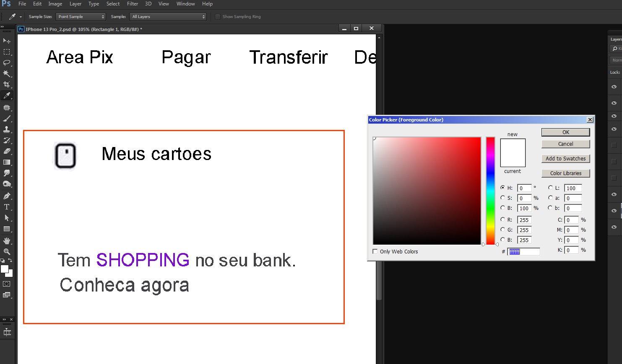
Task: Click the vertical hue spectrum slider
Action: tap(490, 191)
